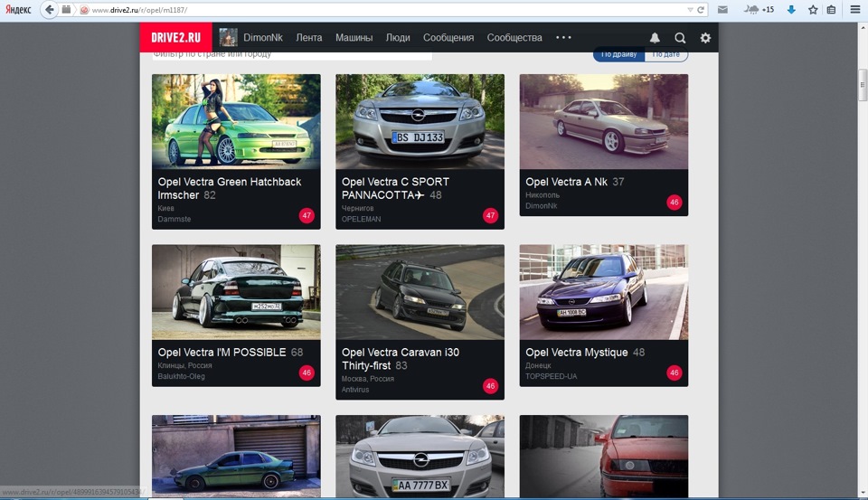Open the Opel Vectra A Nk photo
The width and height of the screenshot is (868, 500).
[x=603, y=121]
